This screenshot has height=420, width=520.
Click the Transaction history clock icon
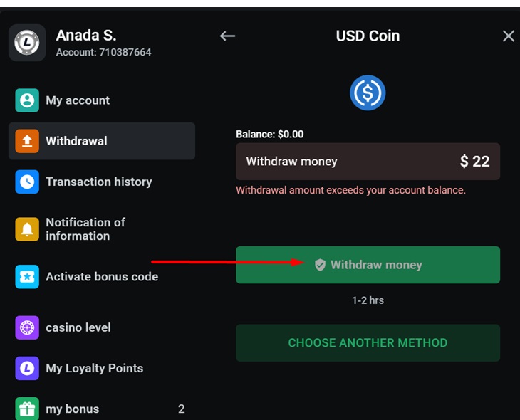tap(27, 182)
